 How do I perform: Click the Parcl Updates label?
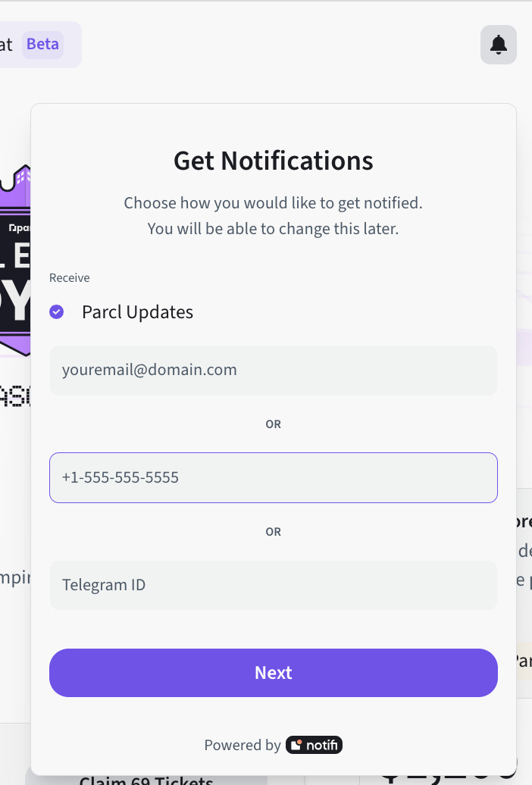click(x=137, y=312)
